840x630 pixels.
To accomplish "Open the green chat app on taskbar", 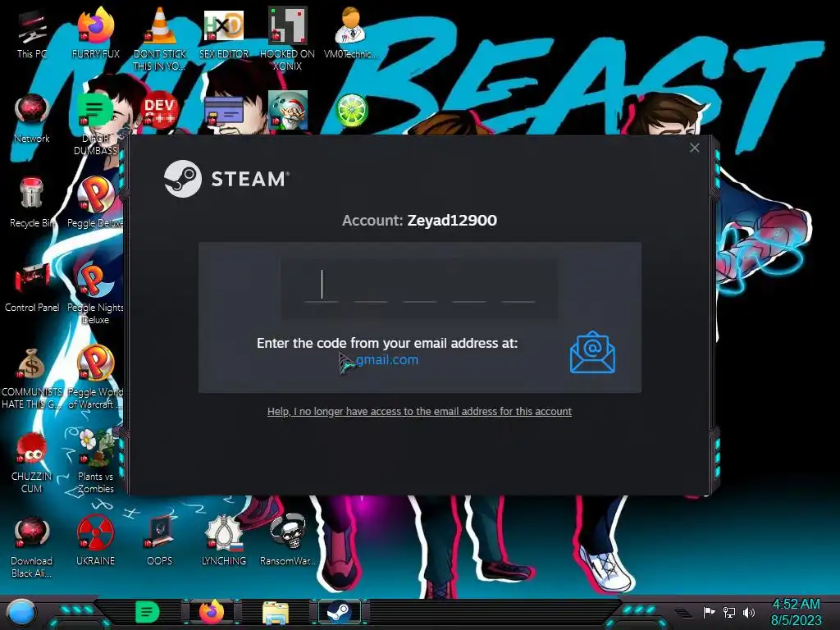I will (x=147, y=612).
